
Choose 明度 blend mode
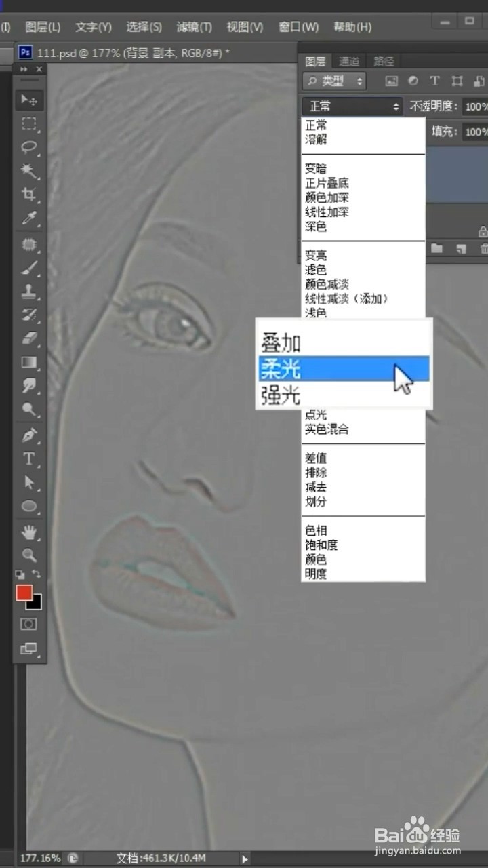316,574
